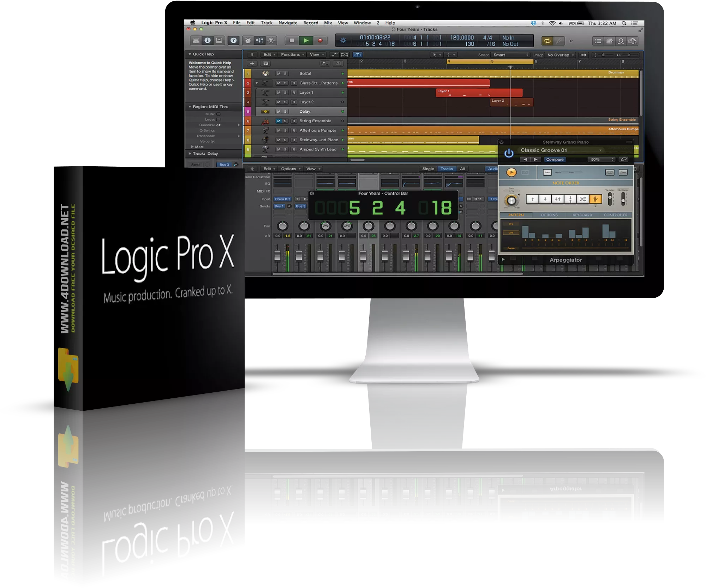The height and width of the screenshot is (588, 706).
Task: Check the region Loop checkbox in inspector
Action: click(218, 119)
